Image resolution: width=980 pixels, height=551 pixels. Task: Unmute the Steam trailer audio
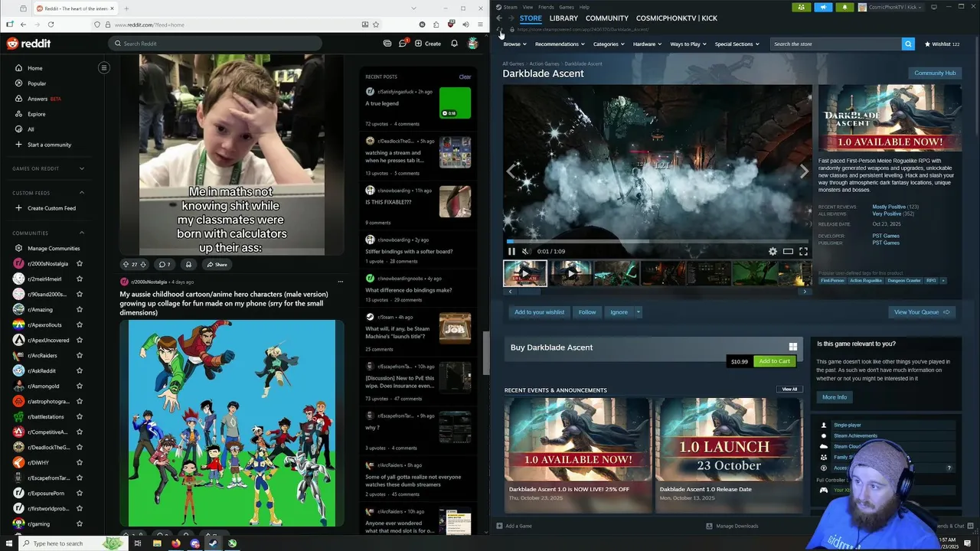[526, 251]
